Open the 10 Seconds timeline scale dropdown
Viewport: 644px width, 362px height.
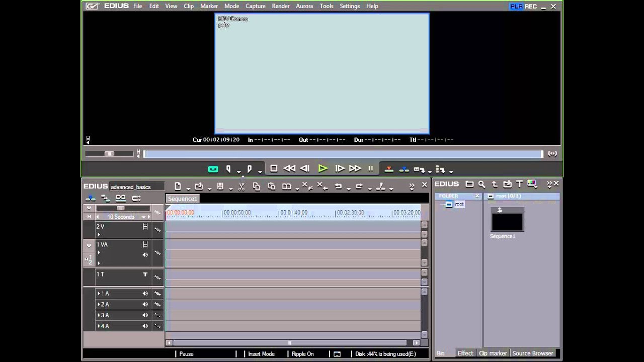pos(144,217)
